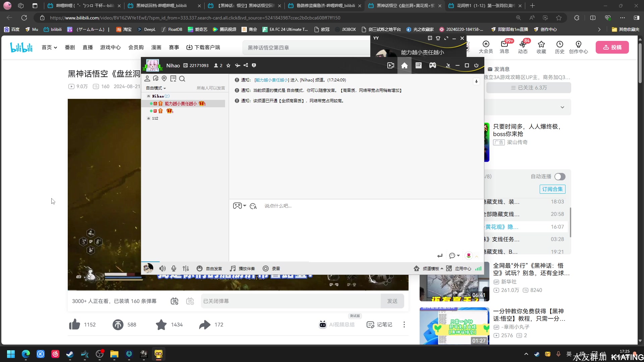Image resolution: width=644 pixels, height=362 pixels.
Task: Toggle YY microphone icon
Action: click(x=174, y=268)
